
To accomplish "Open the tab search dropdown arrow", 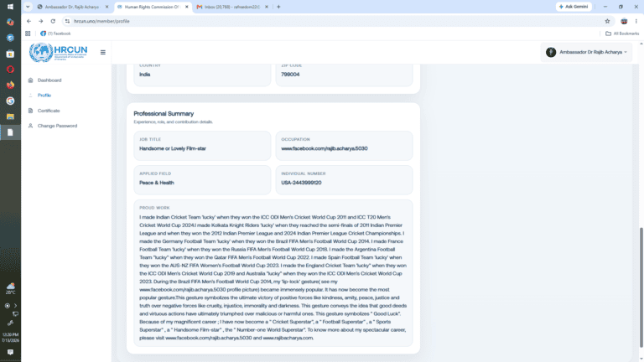I will (28, 7).
